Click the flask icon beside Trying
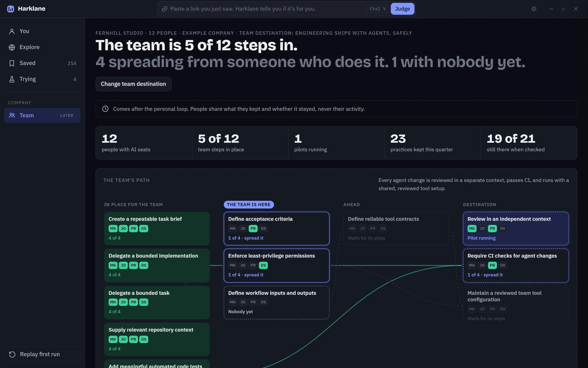 click(x=12, y=79)
